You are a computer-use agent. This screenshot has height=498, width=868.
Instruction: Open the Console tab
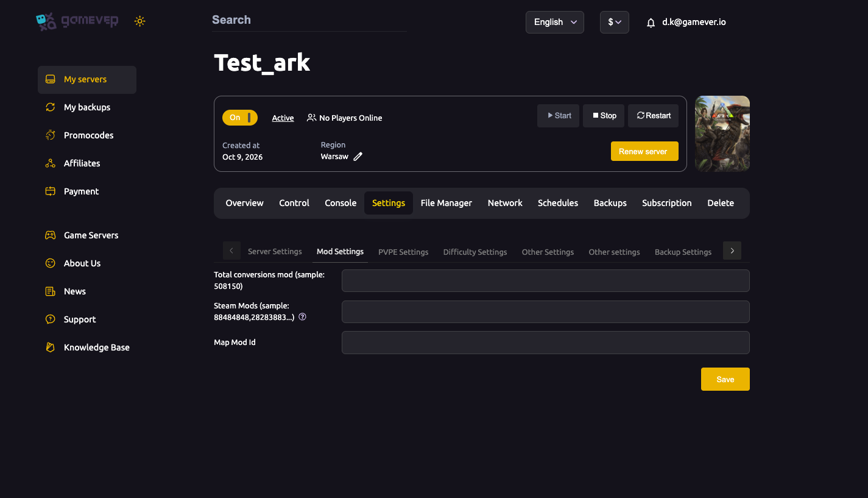pos(340,203)
